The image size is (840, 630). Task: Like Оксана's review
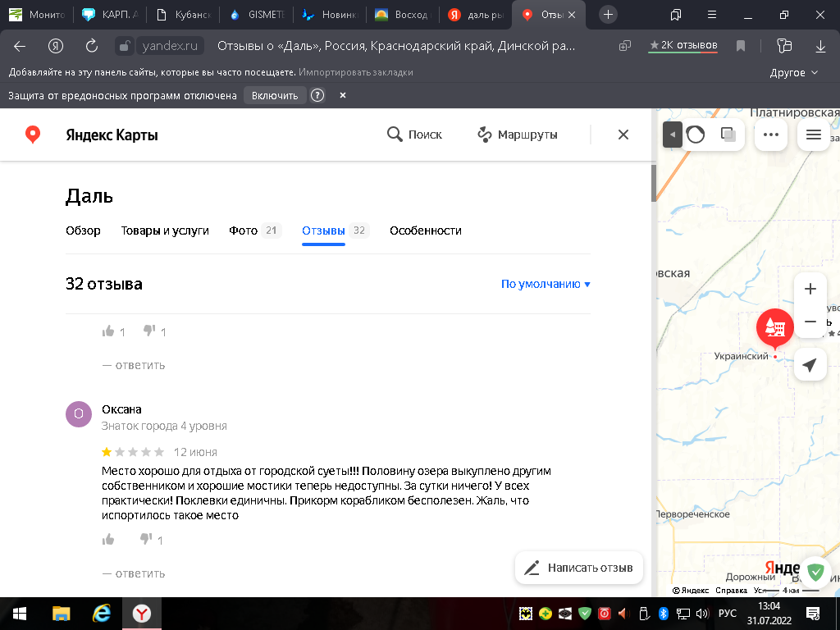(108, 540)
